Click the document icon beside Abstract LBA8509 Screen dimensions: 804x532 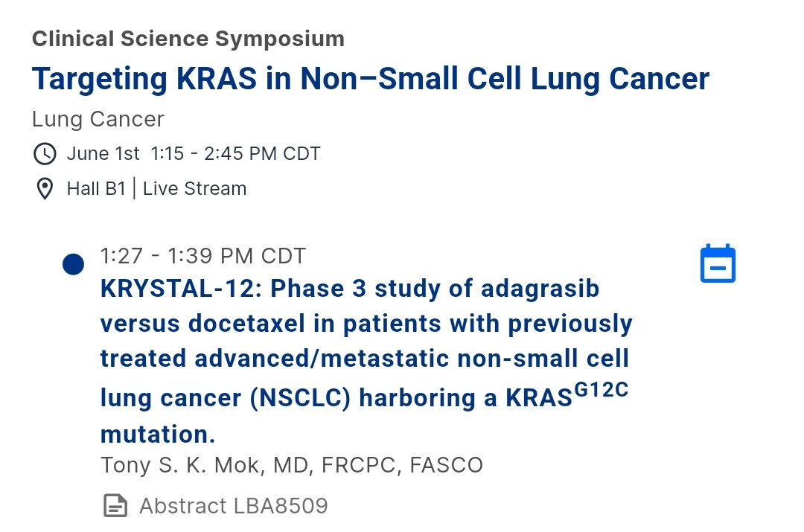pyautogui.click(x=115, y=506)
